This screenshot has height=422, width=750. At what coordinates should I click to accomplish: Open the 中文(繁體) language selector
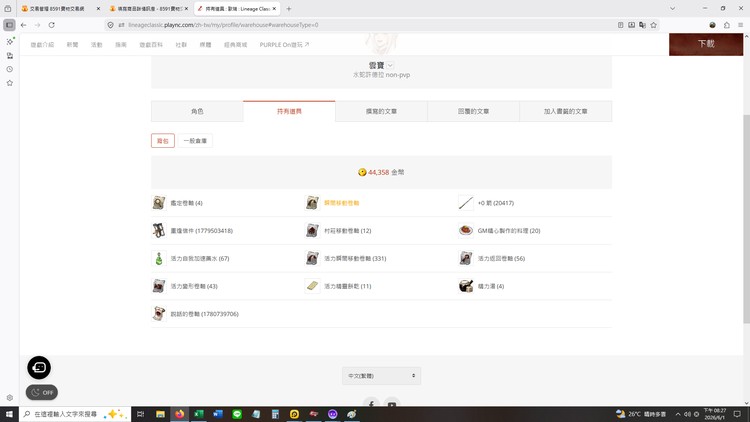381,376
